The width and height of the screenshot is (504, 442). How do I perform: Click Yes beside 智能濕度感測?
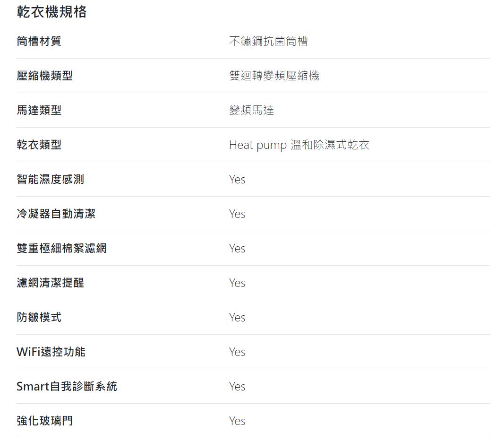(237, 180)
